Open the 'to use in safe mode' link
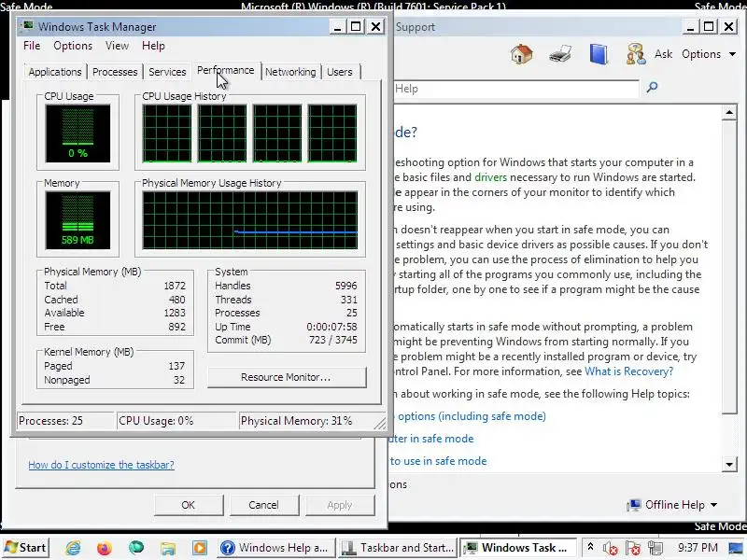Image resolution: width=747 pixels, height=560 pixels. tap(438, 461)
